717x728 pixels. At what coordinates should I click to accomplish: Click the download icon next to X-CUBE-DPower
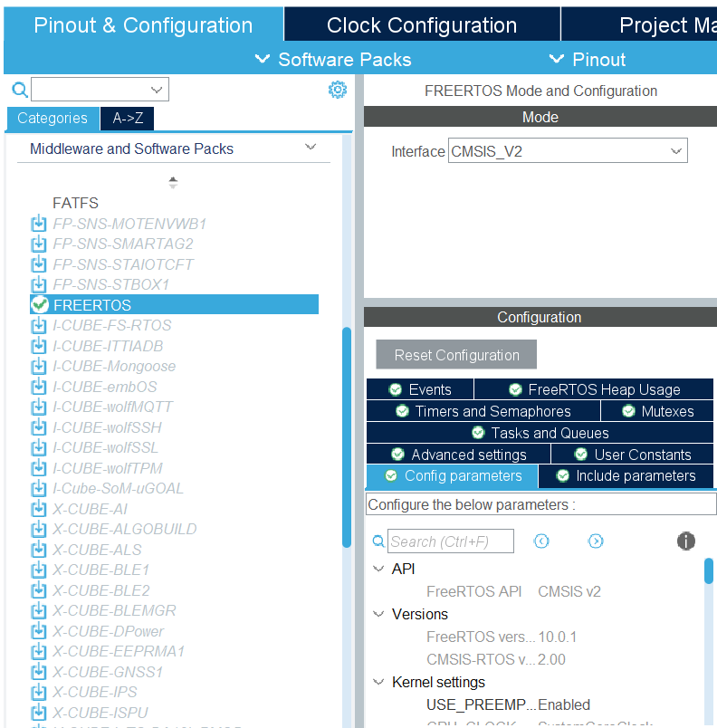(39, 631)
